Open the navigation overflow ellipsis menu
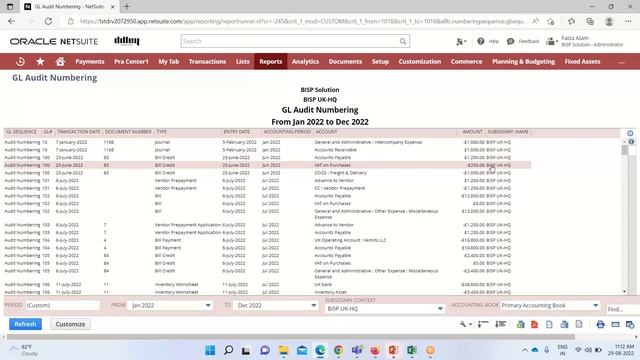The image size is (640, 360). pyautogui.click(x=622, y=62)
